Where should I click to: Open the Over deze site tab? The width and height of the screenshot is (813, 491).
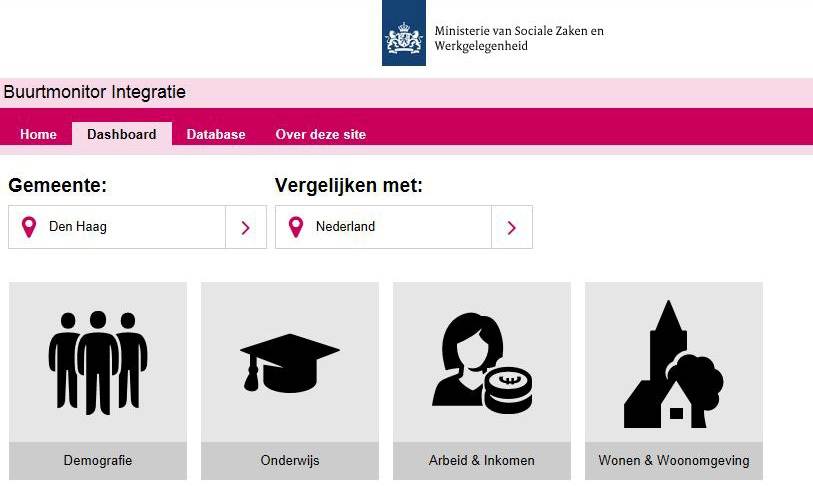[321, 134]
